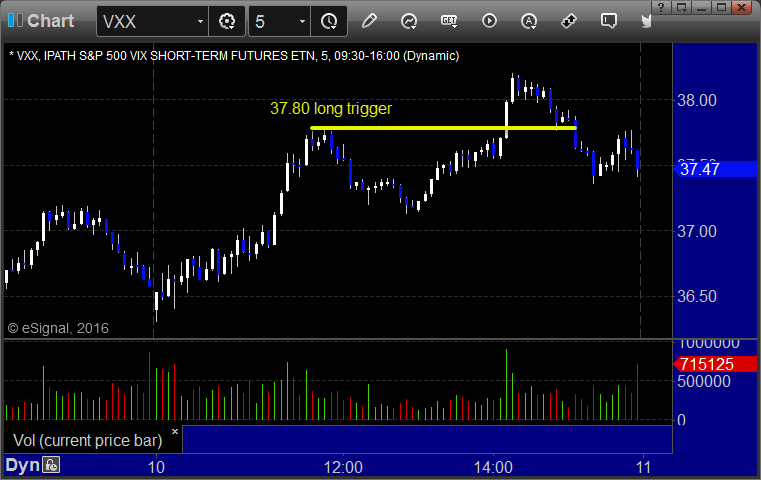Open the GET studies menu icon
This screenshot has height=480, width=761.
[x=449, y=21]
